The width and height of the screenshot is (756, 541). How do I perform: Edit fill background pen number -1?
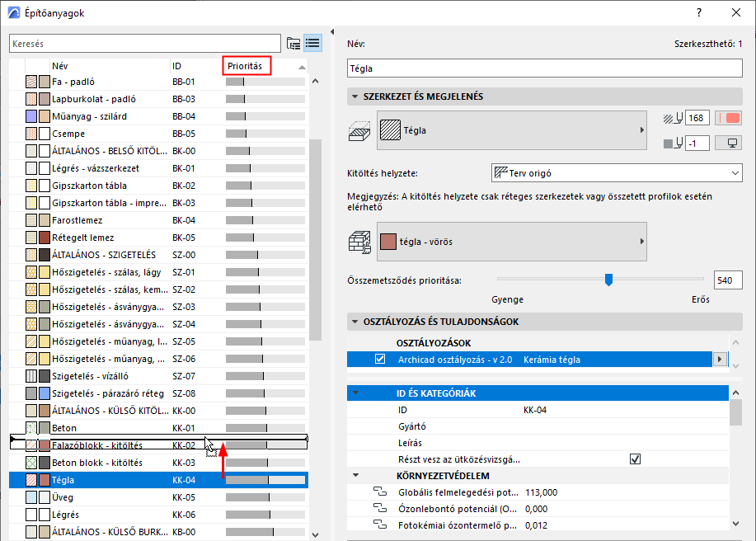tap(697, 143)
